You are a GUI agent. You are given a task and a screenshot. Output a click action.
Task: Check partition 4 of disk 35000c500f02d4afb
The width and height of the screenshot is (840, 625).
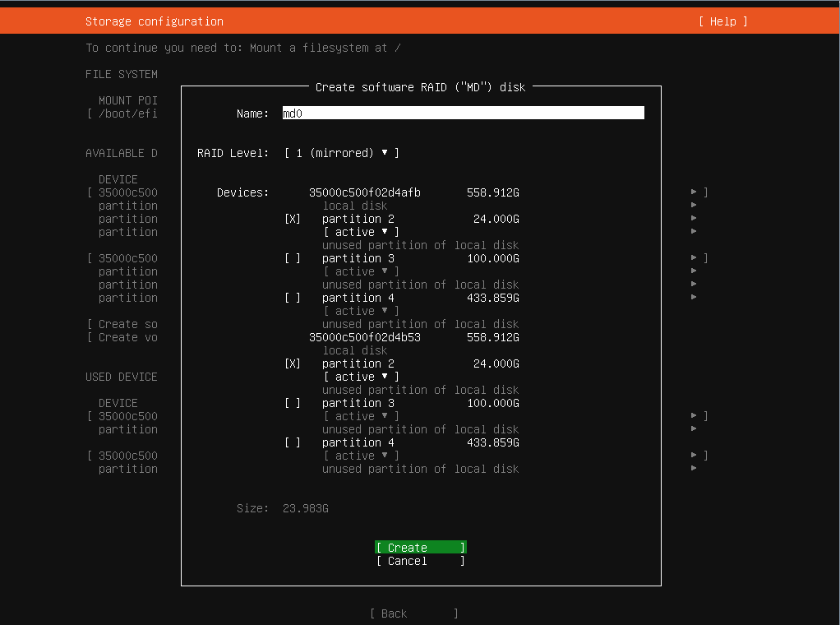click(292, 298)
